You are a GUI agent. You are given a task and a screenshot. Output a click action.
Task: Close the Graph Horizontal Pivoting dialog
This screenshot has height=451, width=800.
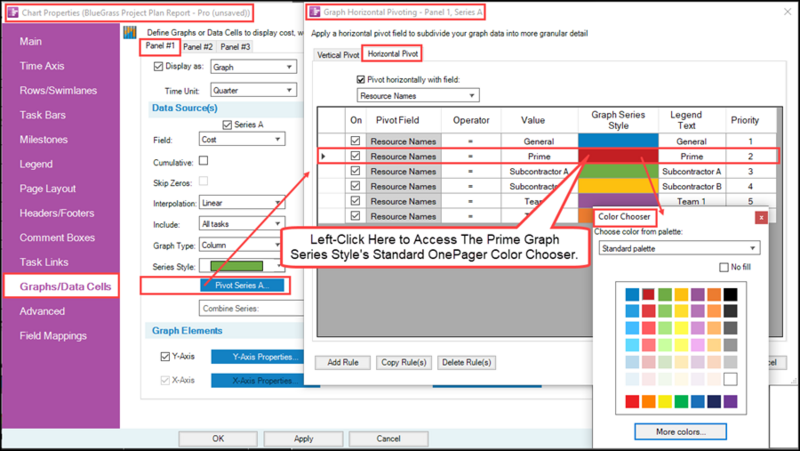787,11
